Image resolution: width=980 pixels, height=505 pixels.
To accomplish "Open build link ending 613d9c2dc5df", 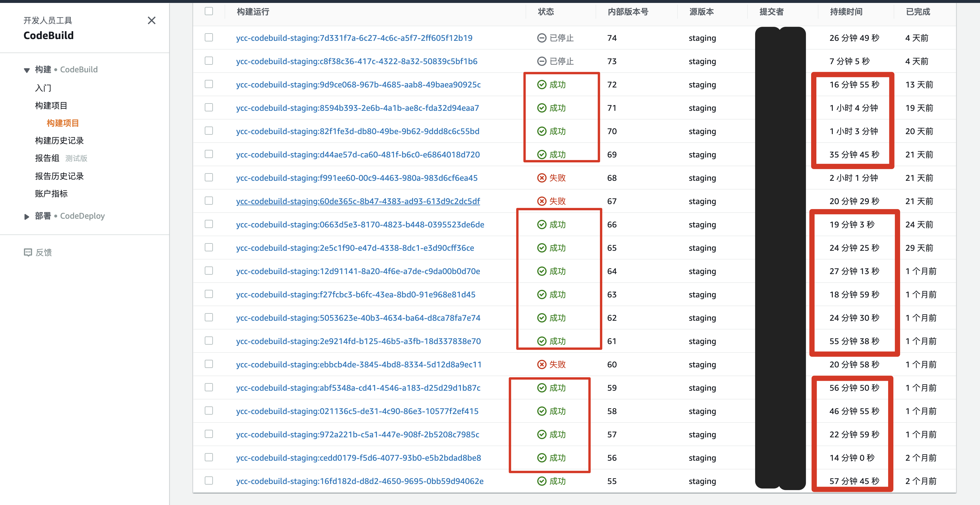I will click(x=358, y=201).
